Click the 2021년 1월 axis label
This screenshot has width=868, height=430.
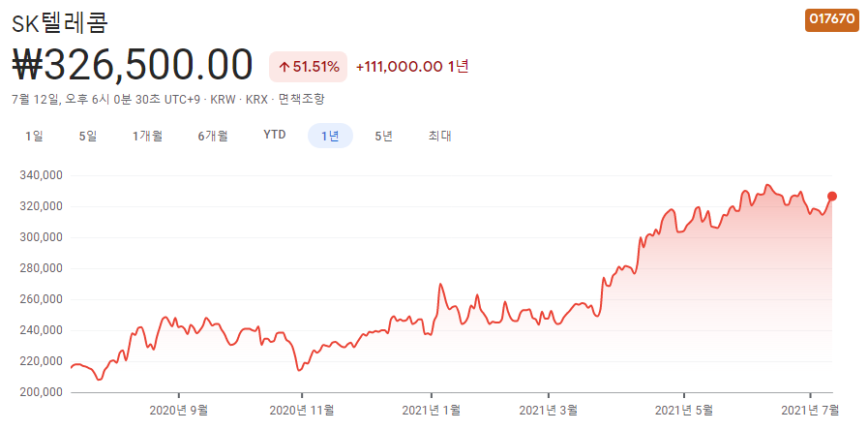[432, 411]
